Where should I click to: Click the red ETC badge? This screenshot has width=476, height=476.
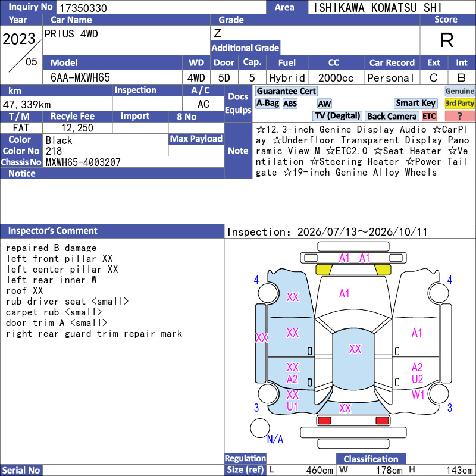[x=429, y=116]
